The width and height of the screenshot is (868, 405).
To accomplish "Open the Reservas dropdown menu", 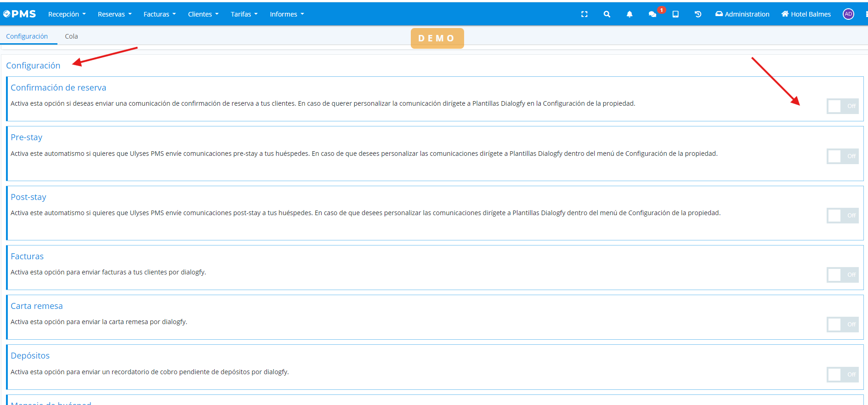I will [x=114, y=14].
